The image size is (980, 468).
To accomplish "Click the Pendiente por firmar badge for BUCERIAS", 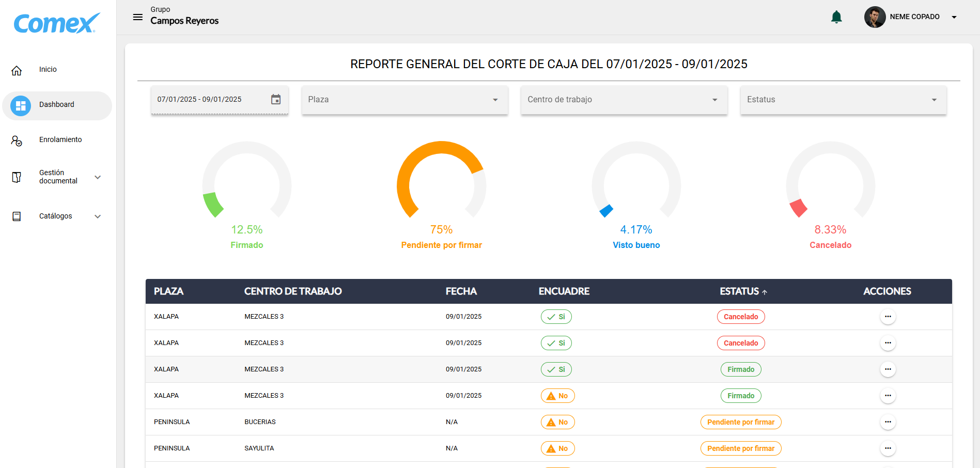I will [740, 422].
